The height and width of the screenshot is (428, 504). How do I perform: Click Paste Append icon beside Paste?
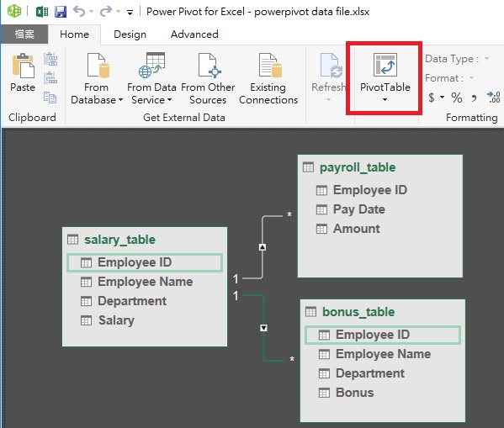pos(50,59)
